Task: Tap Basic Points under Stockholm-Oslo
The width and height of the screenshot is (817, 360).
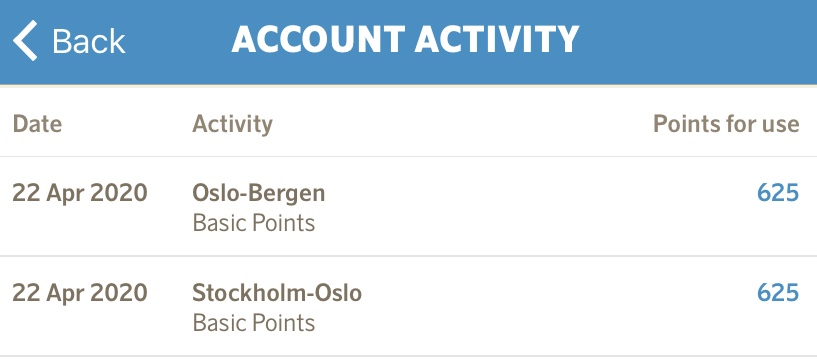Action: pos(254,322)
